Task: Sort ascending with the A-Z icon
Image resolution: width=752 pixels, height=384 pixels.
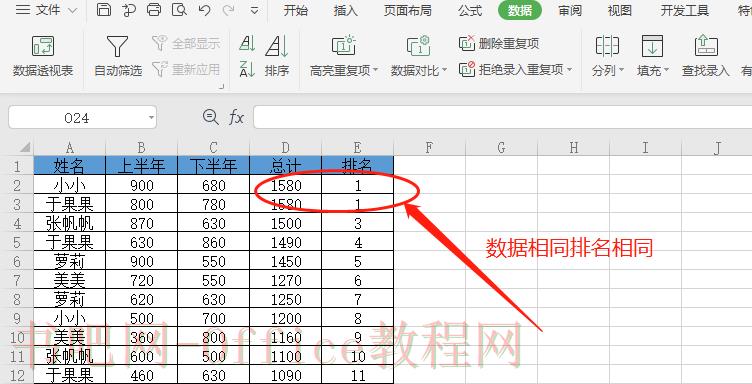Action: pos(247,44)
